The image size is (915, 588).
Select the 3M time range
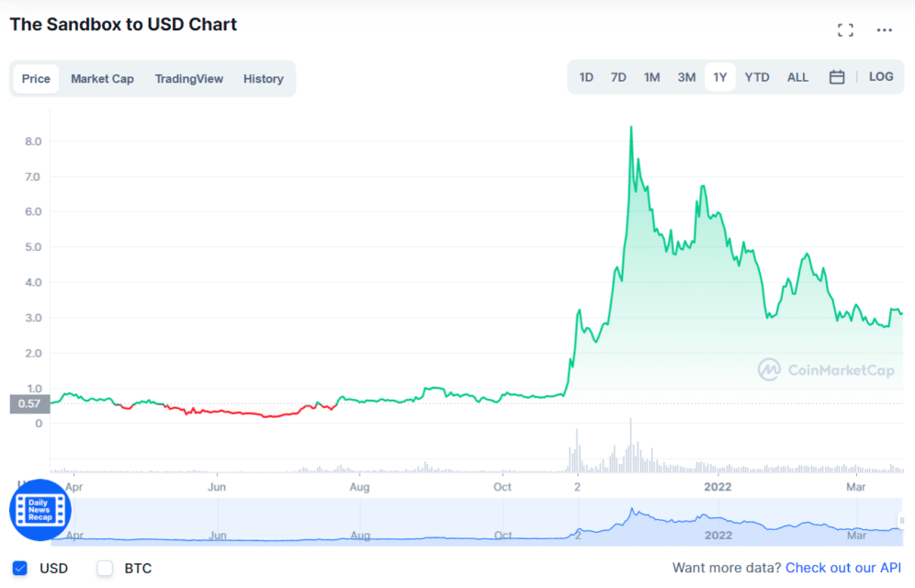tap(686, 77)
